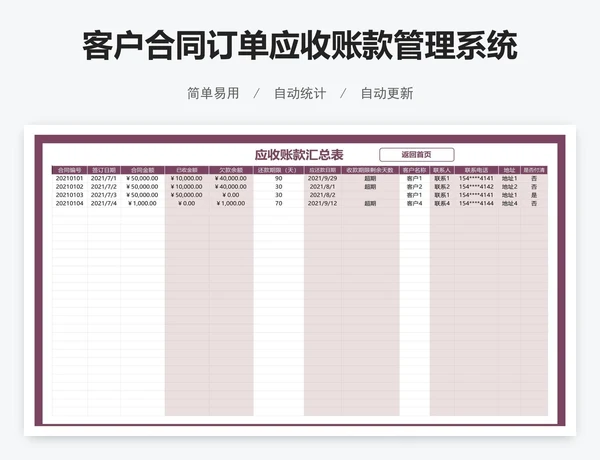Select 是 paid-off cell in row 20210103
The width and height of the screenshot is (600, 460).
(x=534, y=195)
